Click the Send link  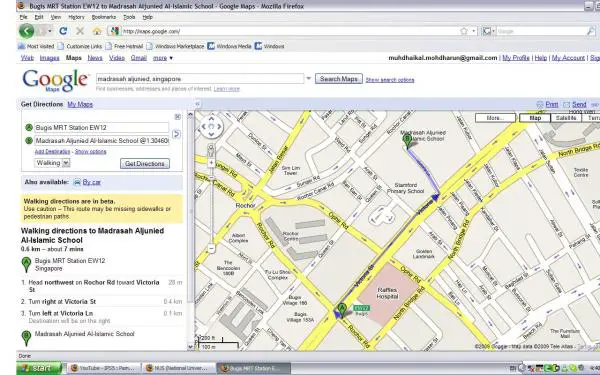click(x=579, y=104)
